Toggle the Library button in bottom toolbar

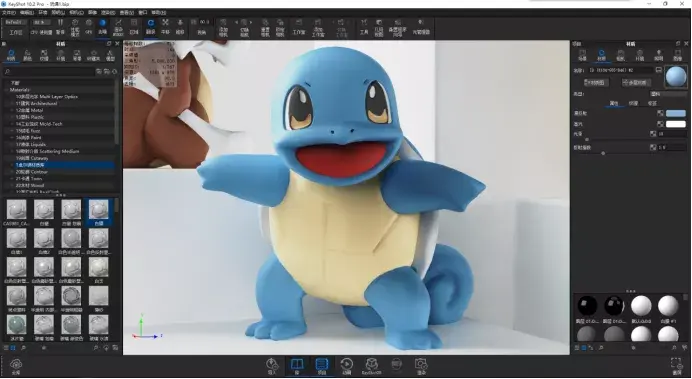(x=297, y=366)
